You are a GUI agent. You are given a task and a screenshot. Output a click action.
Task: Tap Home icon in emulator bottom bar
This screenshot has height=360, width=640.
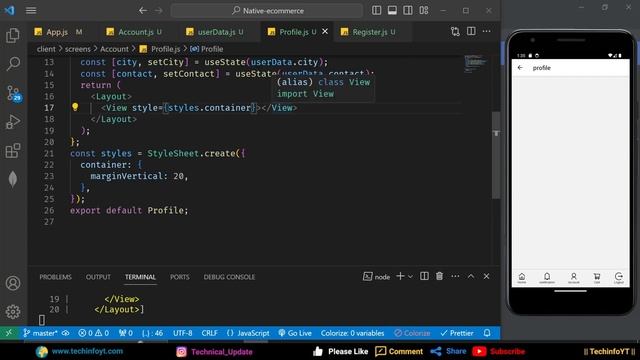pos(522,278)
